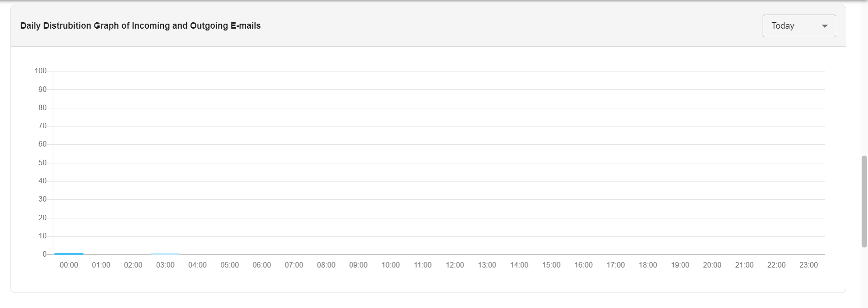Click the 09:00 hour label
The image size is (868, 308).
point(358,265)
